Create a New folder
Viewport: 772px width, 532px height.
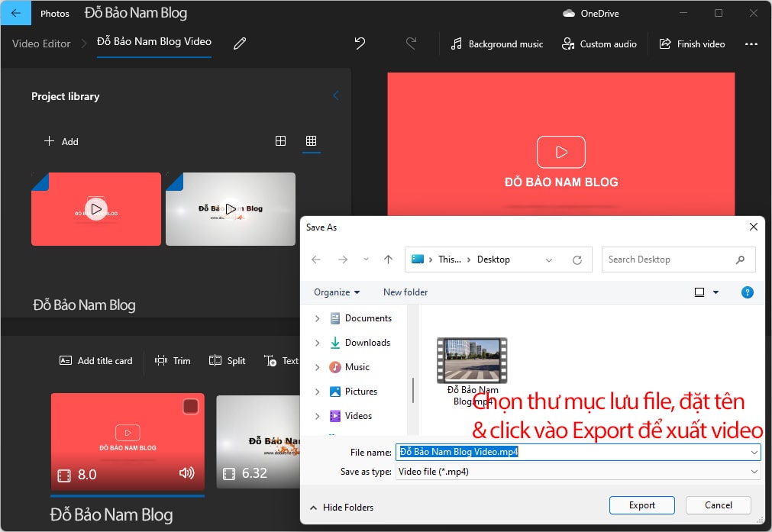(x=405, y=292)
